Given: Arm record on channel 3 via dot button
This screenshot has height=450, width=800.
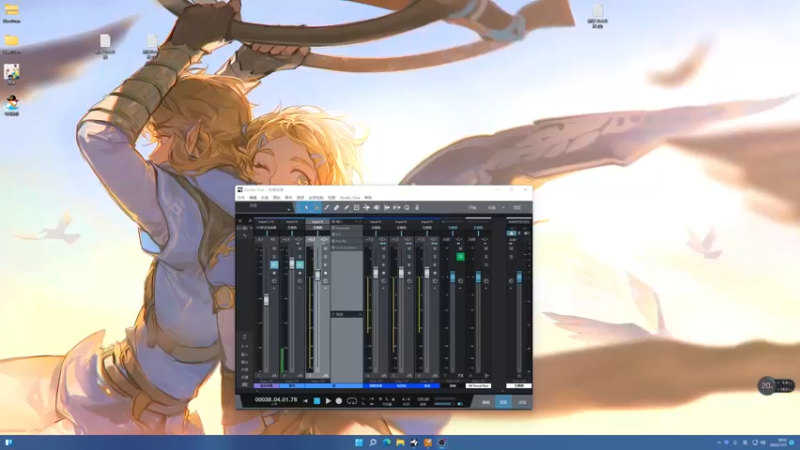Looking at the screenshot, I should coord(325,273).
